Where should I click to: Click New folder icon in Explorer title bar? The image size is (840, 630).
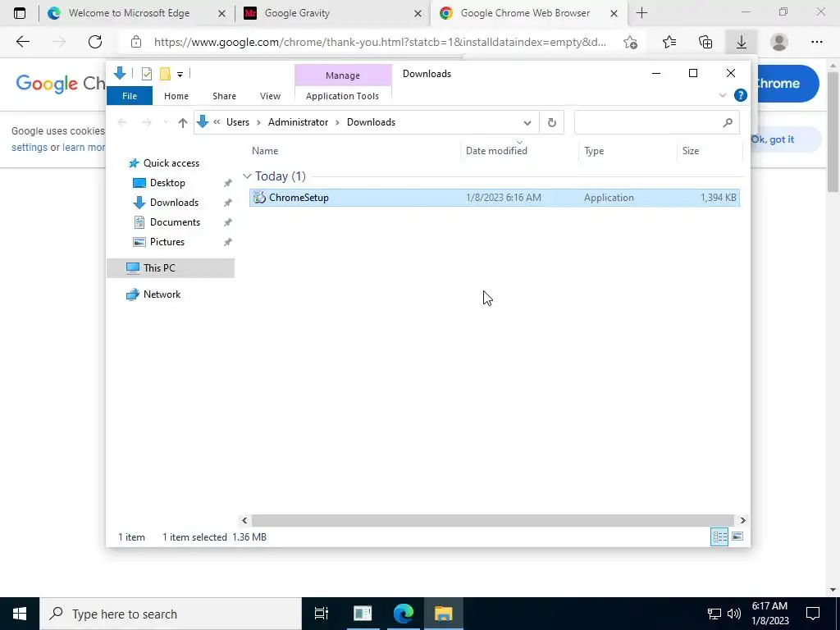[165, 74]
